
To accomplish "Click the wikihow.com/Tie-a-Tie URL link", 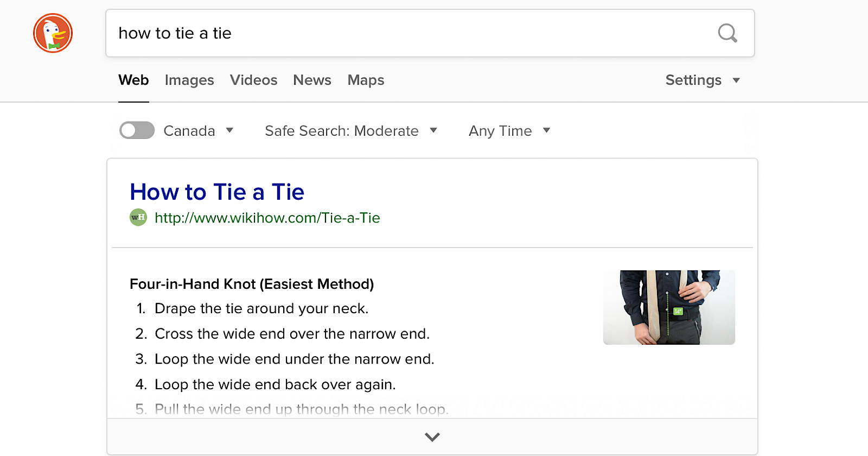I will (x=266, y=218).
